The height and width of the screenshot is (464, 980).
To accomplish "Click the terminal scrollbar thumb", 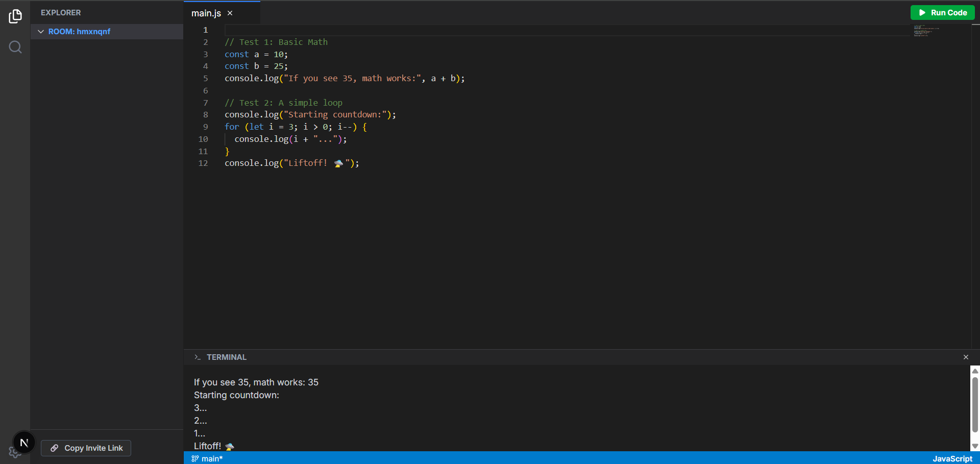I will (975, 404).
